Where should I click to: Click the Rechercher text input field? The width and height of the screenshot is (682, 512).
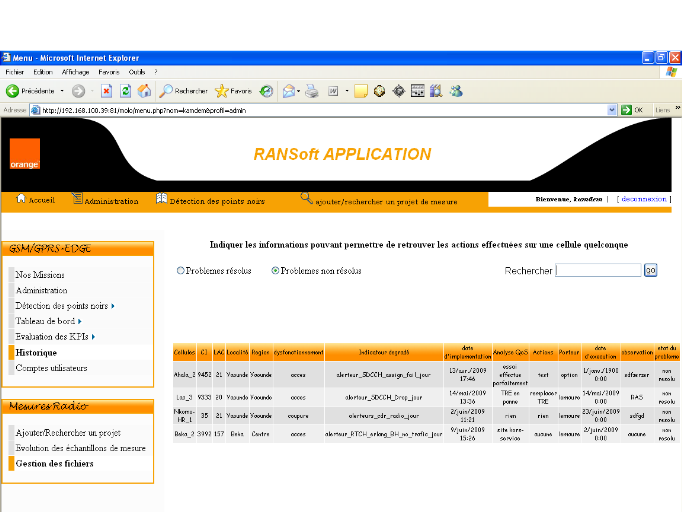(x=598, y=270)
